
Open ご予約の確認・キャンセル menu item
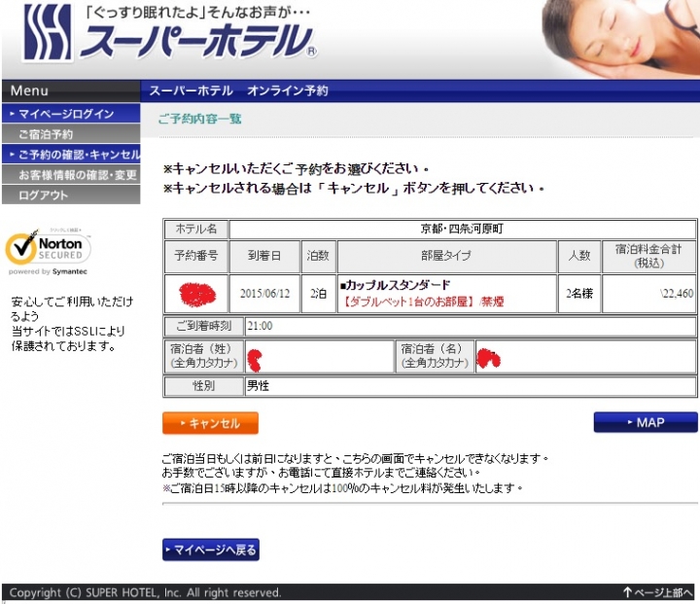click(x=71, y=155)
